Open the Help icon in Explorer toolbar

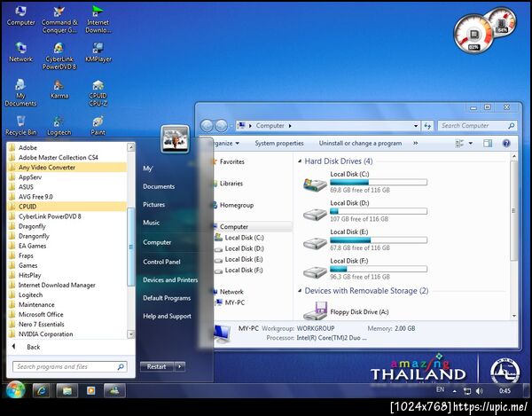click(506, 143)
